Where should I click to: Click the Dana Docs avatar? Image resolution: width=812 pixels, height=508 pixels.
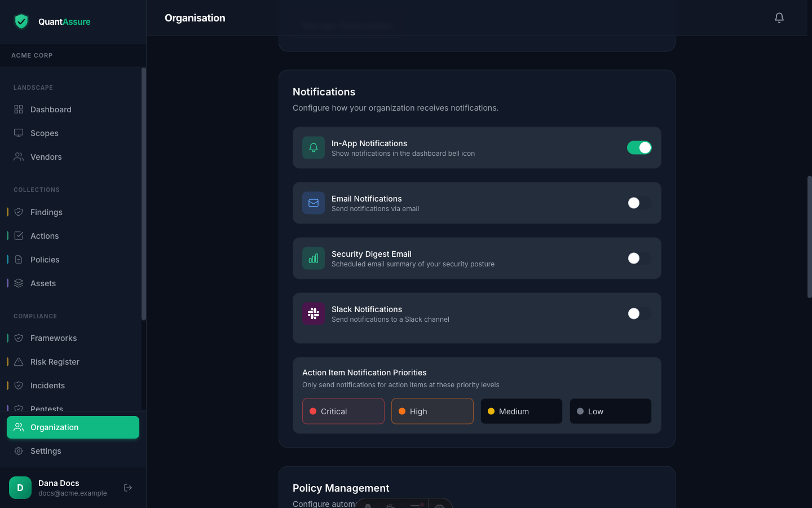tap(20, 488)
